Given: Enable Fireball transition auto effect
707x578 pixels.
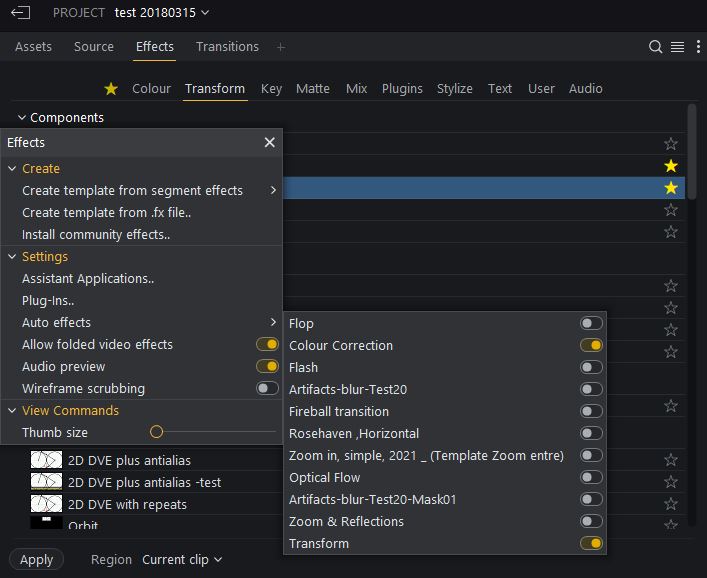Looking at the screenshot, I should (591, 411).
